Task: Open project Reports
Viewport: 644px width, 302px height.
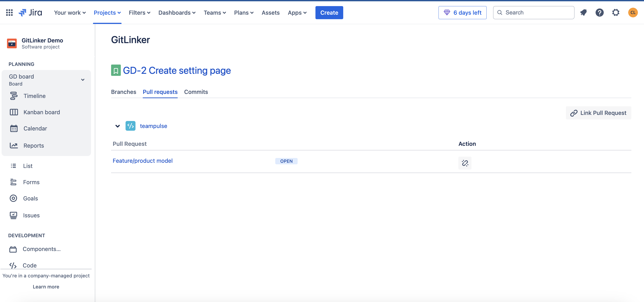Action: [x=33, y=145]
